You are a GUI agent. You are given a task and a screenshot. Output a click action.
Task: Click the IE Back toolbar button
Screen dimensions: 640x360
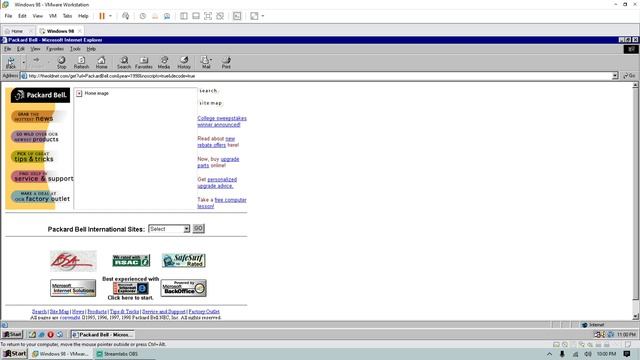(x=11, y=62)
